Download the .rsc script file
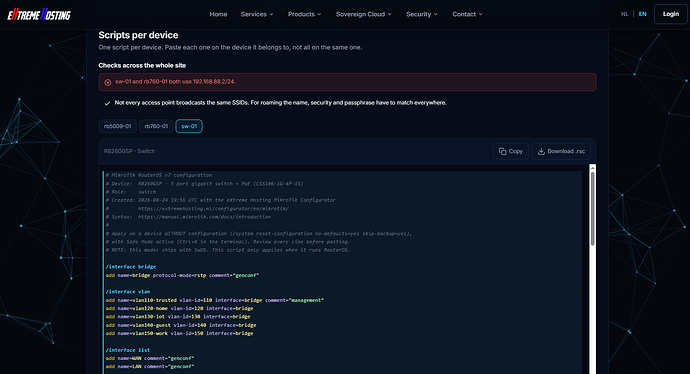Screen dimensions: 690x374 point(561,151)
